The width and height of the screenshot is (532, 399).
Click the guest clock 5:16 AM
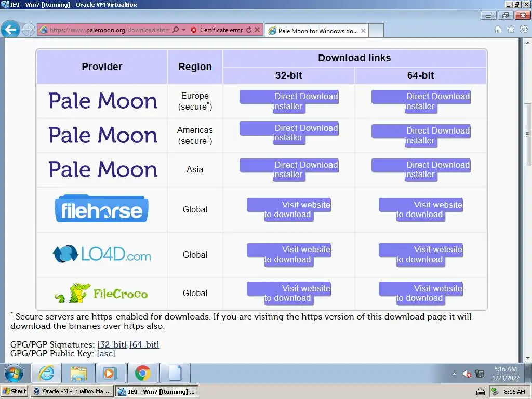(x=506, y=374)
